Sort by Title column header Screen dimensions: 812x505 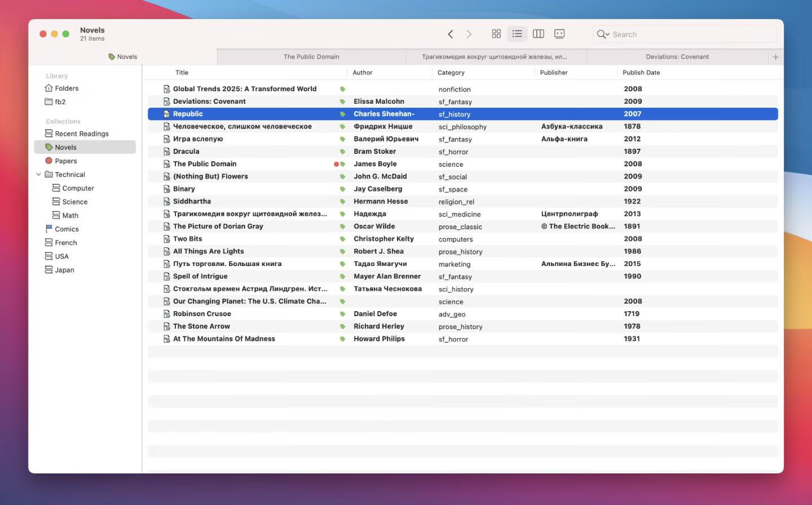[182, 73]
